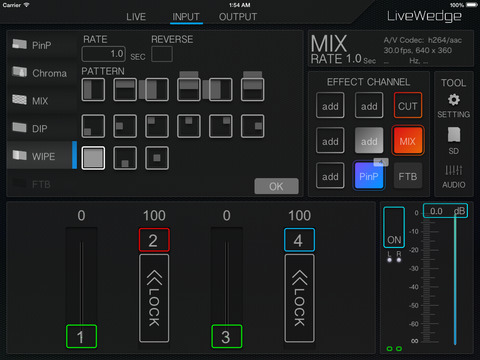
Task: Click the MIX RATE 1.0 Sec status
Action: [x=343, y=49]
